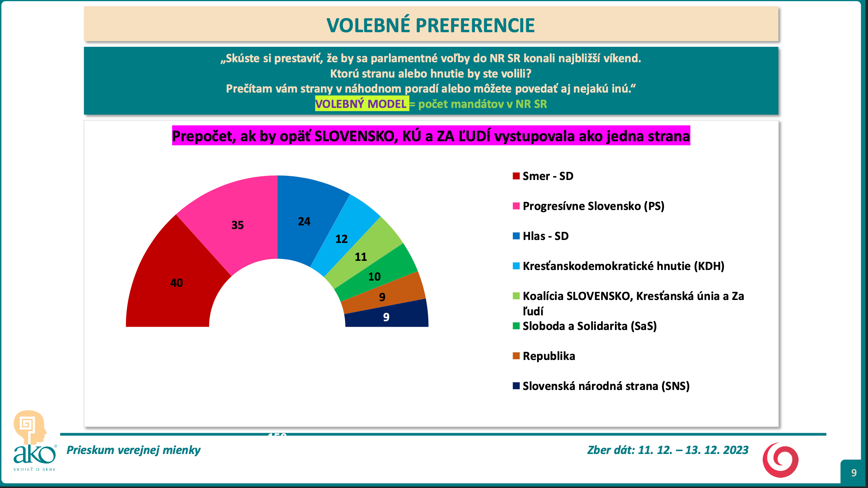Click the light blue KDH legend marker
This screenshot has width=868, height=488.
[516, 266]
